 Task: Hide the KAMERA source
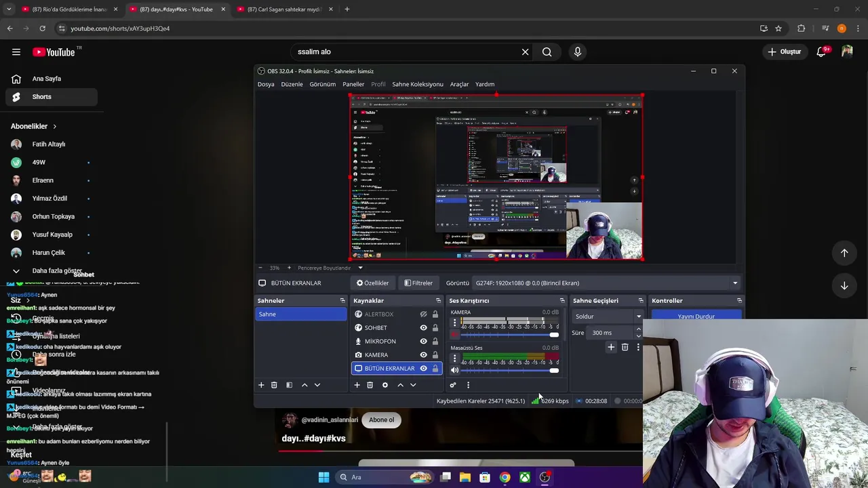point(423,355)
